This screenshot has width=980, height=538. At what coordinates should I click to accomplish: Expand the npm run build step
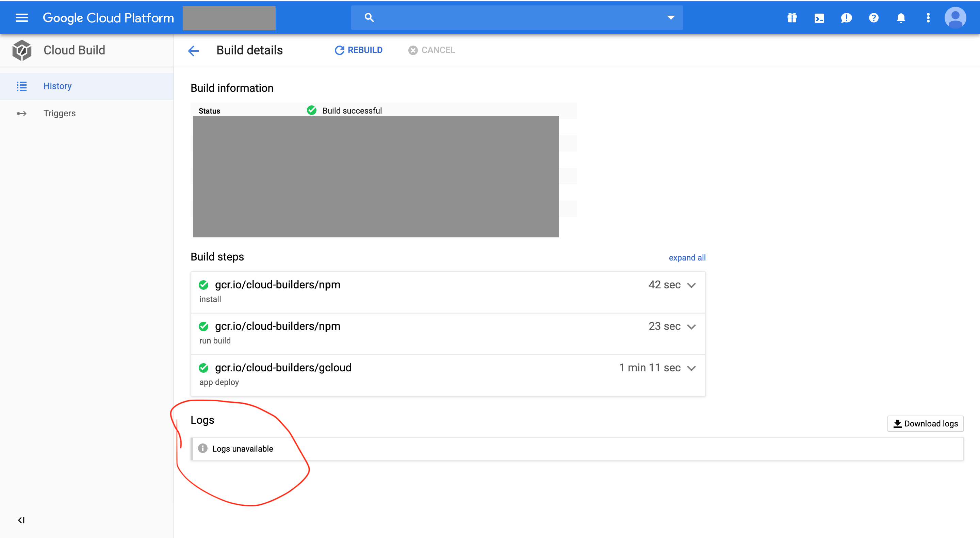[691, 326]
